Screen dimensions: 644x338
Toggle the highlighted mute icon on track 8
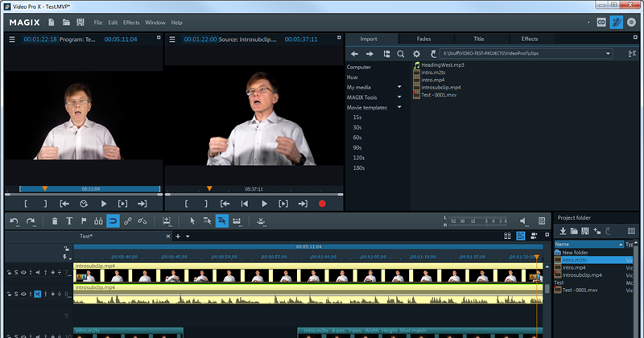(x=38, y=294)
